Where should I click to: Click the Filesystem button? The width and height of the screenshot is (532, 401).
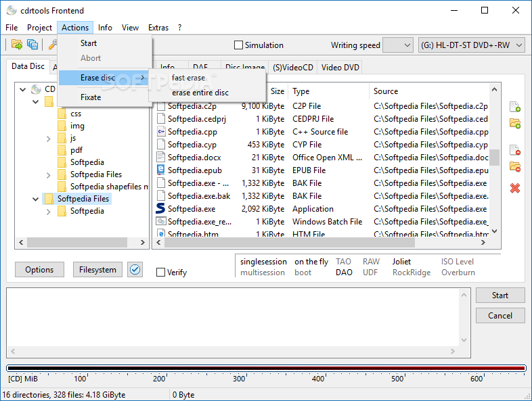click(97, 270)
